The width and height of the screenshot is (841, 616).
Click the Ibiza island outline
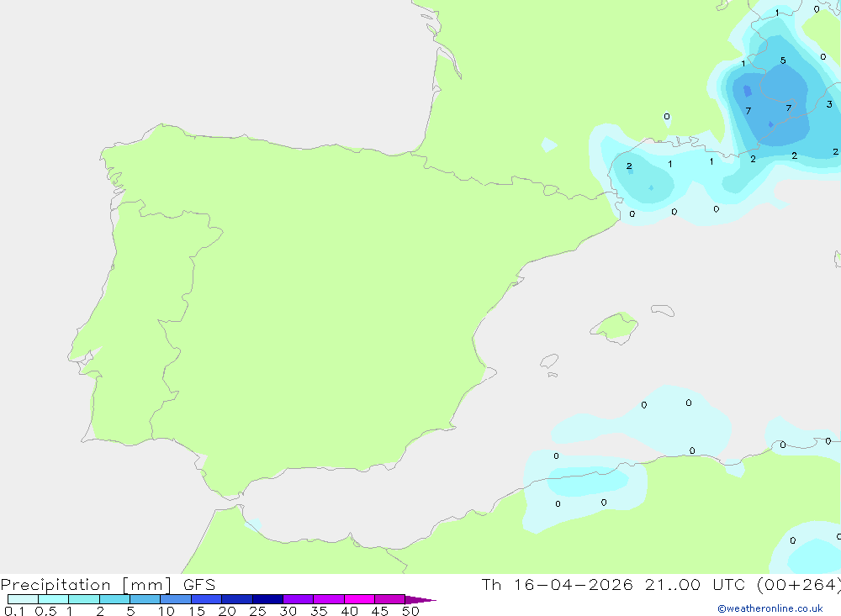click(x=549, y=361)
